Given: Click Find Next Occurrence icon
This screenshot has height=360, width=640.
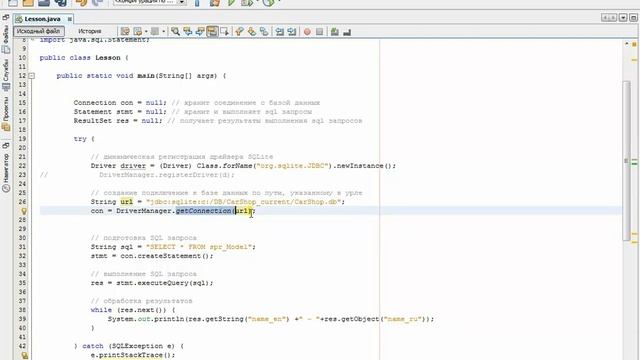Looking at the screenshot, I should click(x=200, y=31).
